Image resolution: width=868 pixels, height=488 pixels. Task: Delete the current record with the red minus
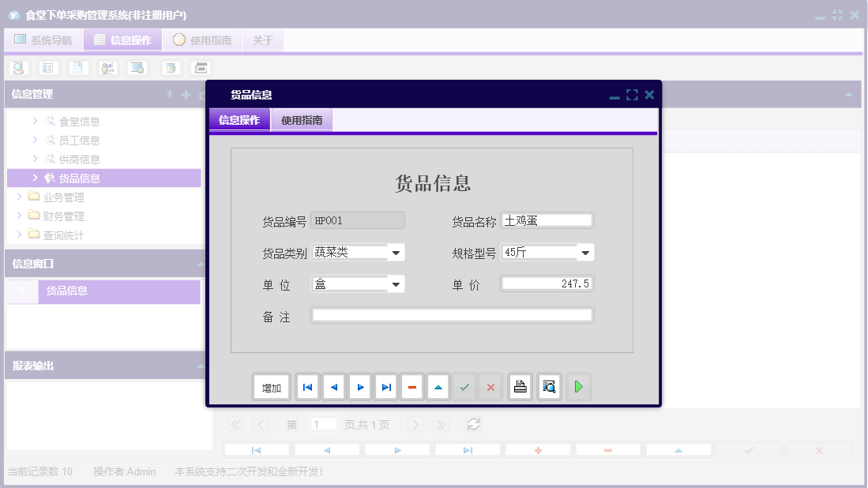(411, 386)
